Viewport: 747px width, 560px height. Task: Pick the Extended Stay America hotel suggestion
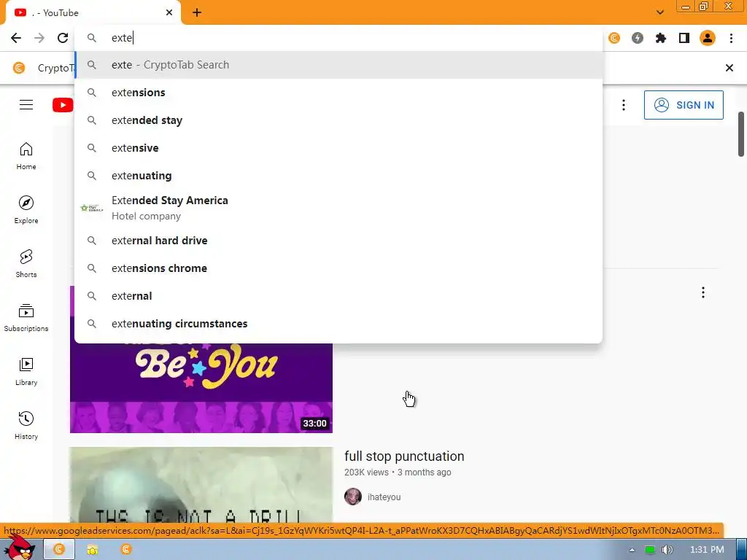338,208
